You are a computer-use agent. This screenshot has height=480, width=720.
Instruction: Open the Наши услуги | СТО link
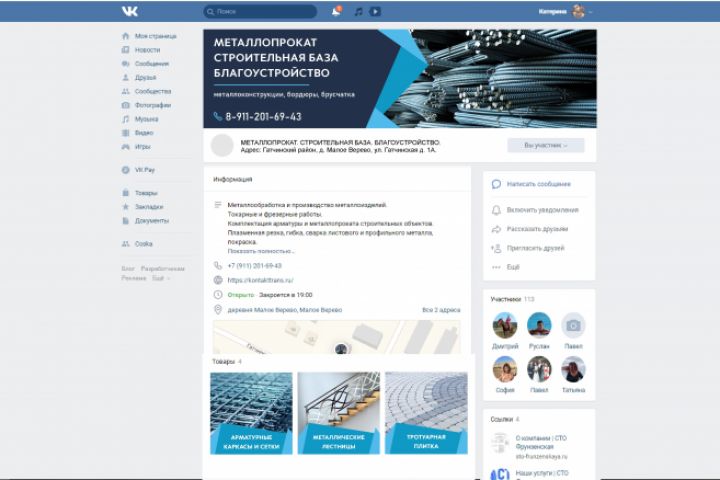[x=542, y=473]
